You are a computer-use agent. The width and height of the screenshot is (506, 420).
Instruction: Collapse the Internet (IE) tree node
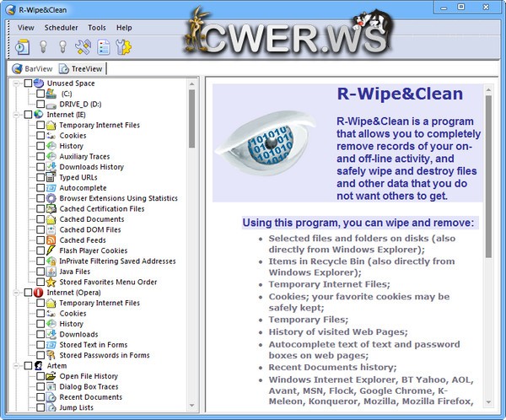pos(16,115)
